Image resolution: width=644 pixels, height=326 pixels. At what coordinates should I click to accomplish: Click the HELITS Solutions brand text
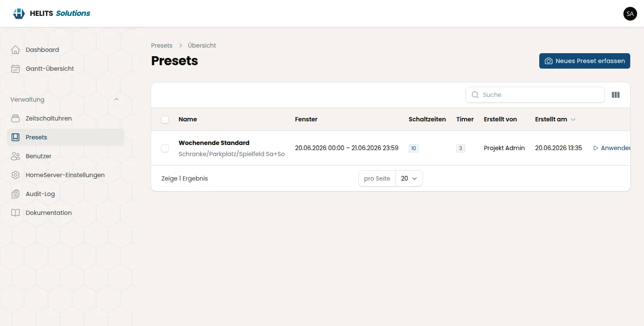click(x=60, y=13)
